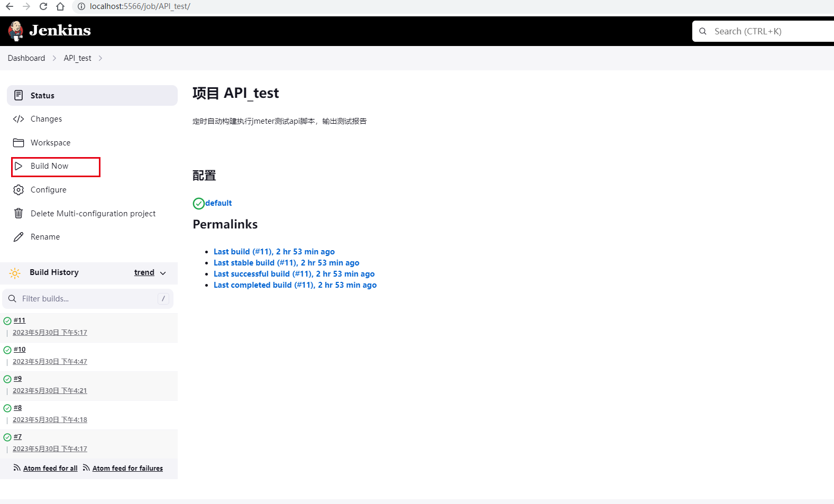Expand the chevron after Dashboard breadcrumb
834x504 pixels.
point(54,58)
